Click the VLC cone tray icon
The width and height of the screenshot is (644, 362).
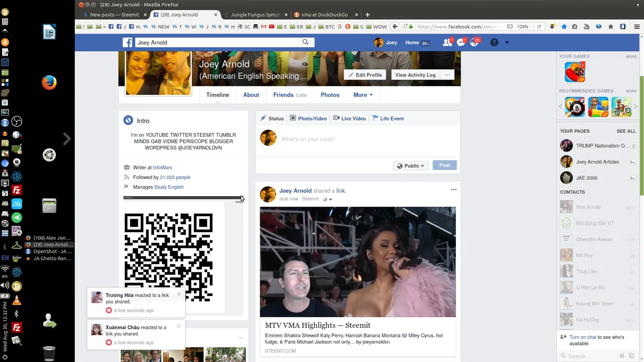tap(17, 301)
